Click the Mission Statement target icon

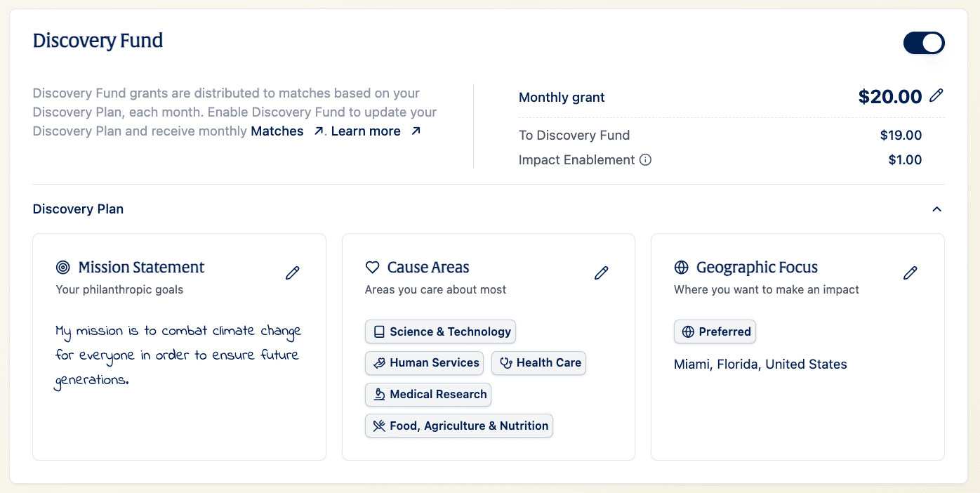tap(63, 268)
